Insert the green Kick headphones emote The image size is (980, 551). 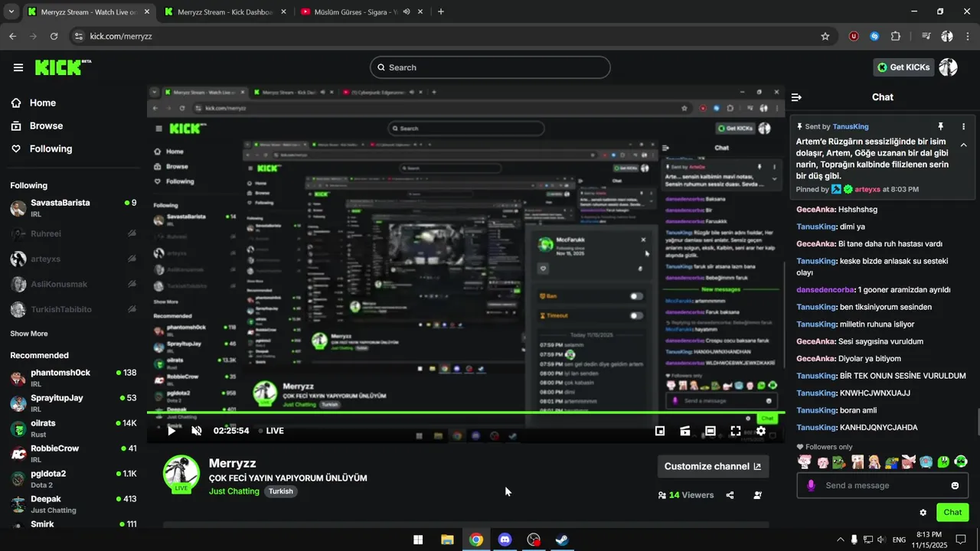(x=962, y=461)
